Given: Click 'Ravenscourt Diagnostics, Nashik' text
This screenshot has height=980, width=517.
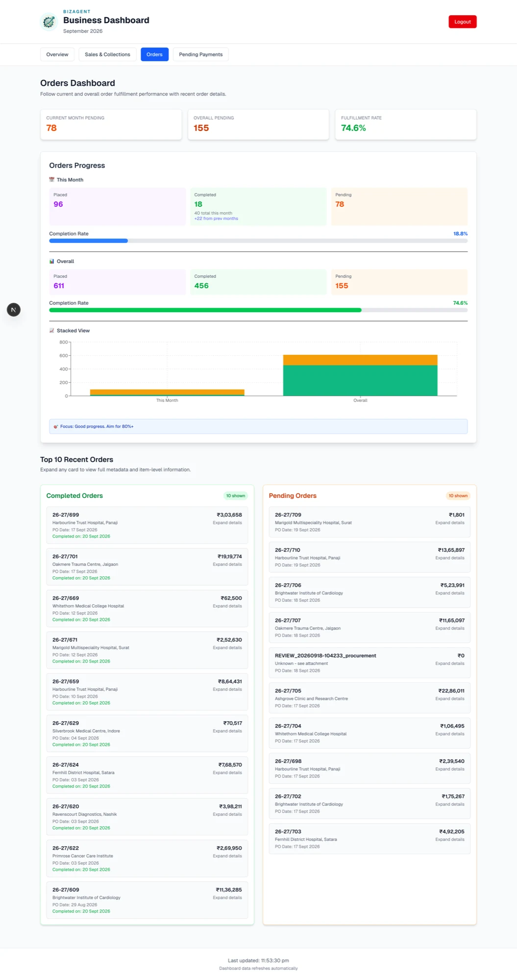Looking at the screenshot, I should point(85,814).
